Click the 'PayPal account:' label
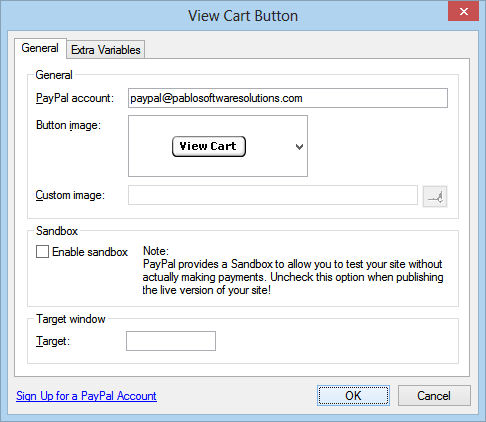 coord(75,98)
